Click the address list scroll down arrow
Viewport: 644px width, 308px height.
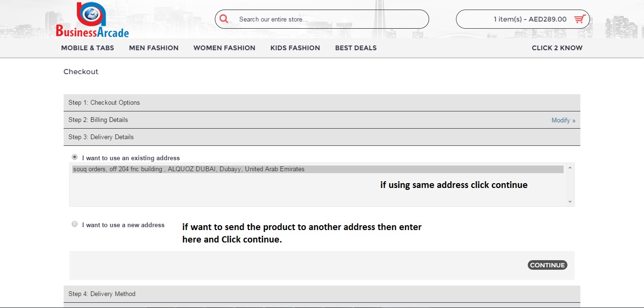pyautogui.click(x=570, y=202)
